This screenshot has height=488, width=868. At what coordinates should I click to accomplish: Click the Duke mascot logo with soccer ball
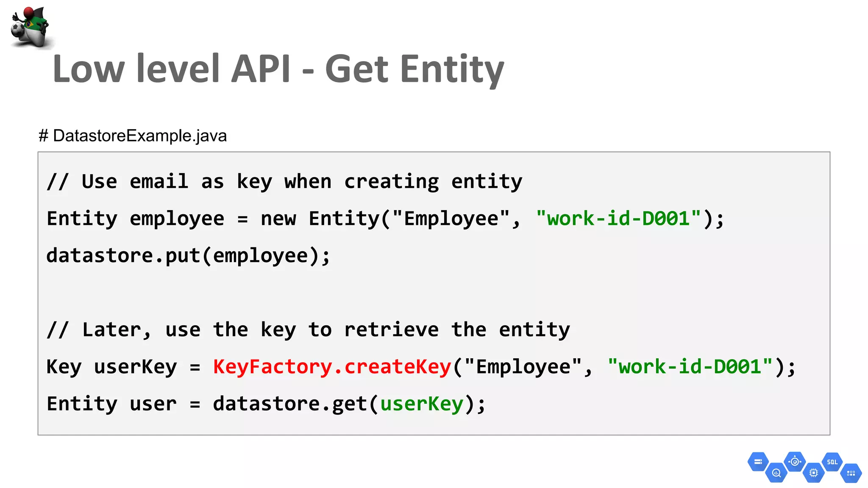coord(31,28)
